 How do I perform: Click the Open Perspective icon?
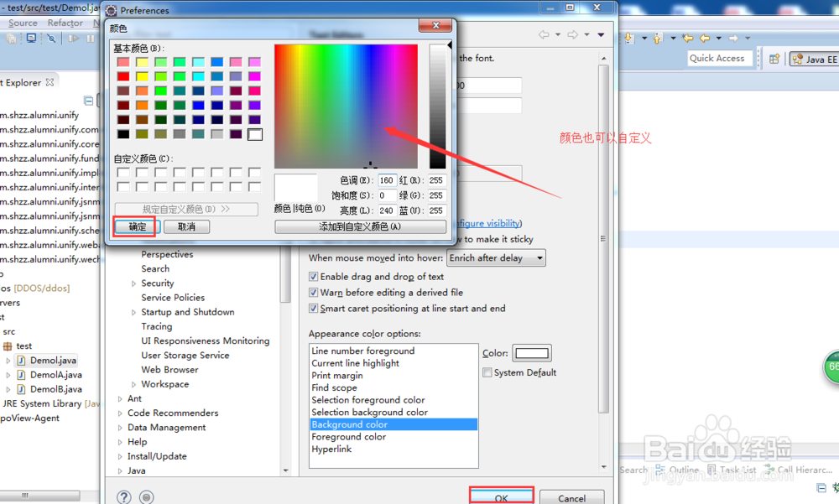pos(774,59)
